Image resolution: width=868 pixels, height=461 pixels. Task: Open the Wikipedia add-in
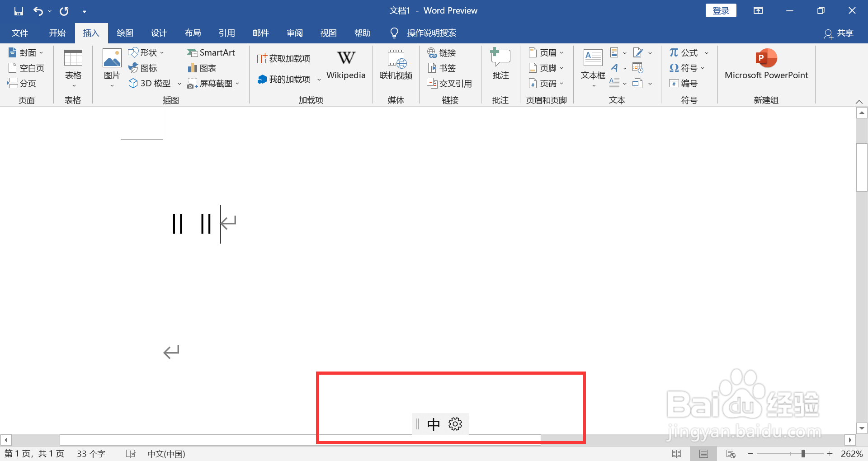(x=345, y=65)
